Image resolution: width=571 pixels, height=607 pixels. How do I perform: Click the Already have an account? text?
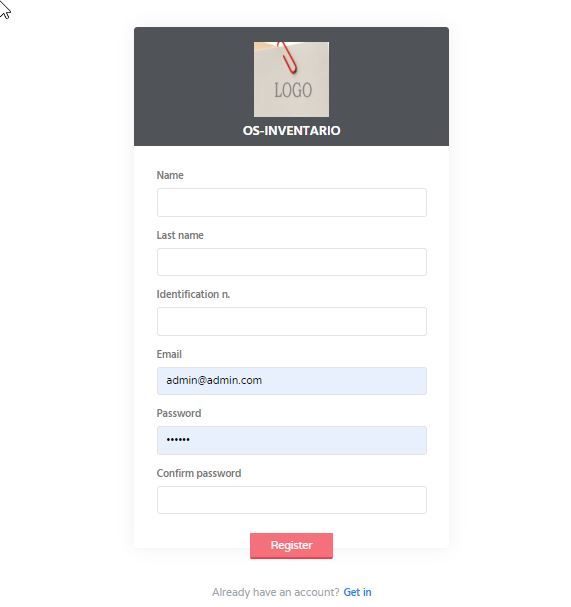point(275,592)
